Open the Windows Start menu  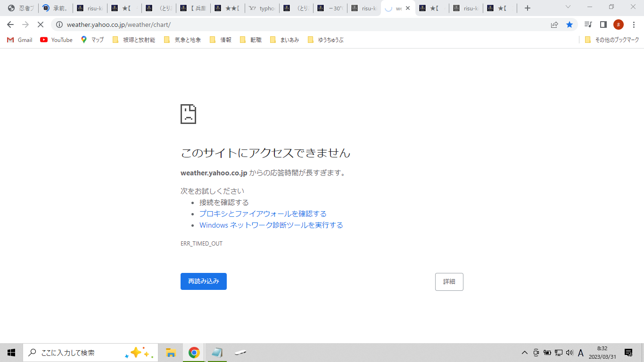tap(11, 353)
